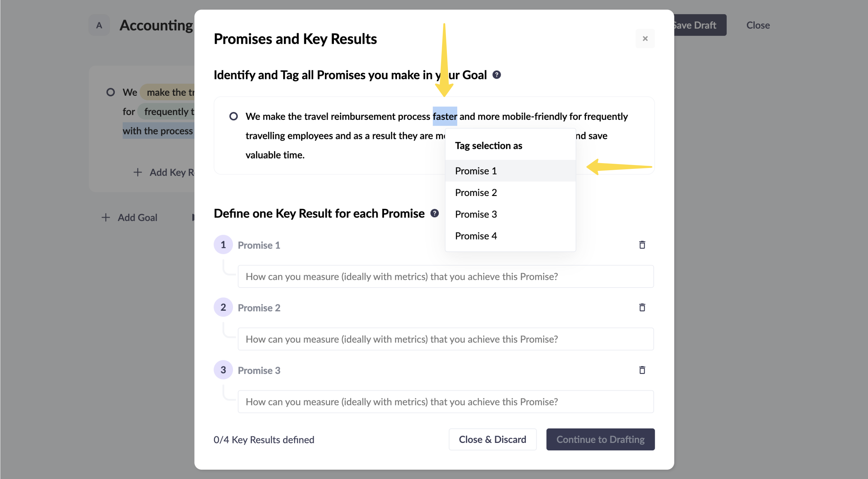Delete Promise 3 with trash icon
The width and height of the screenshot is (868, 479).
point(642,370)
